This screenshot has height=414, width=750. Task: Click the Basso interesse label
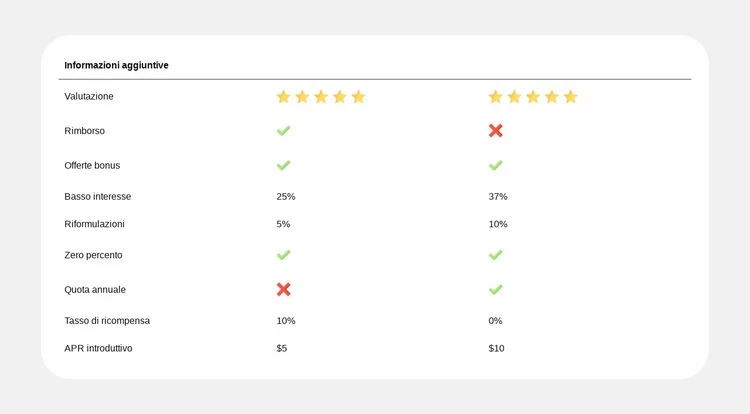tap(97, 197)
